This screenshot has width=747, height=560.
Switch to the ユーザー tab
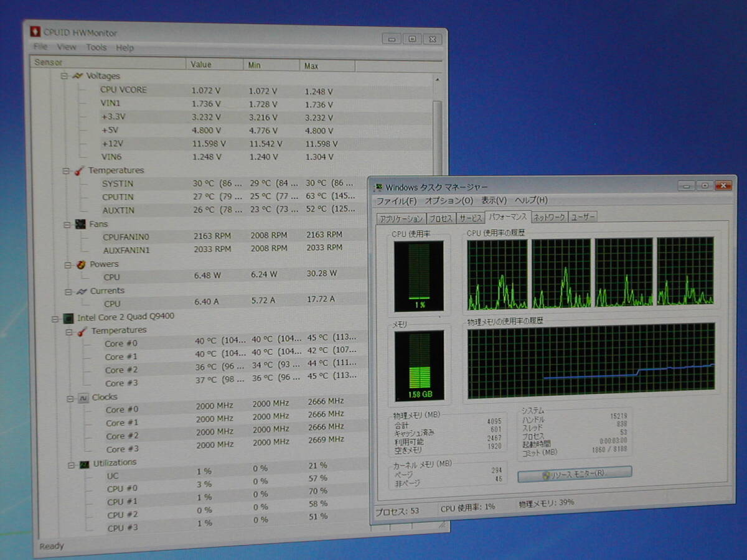[x=583, y=217]
